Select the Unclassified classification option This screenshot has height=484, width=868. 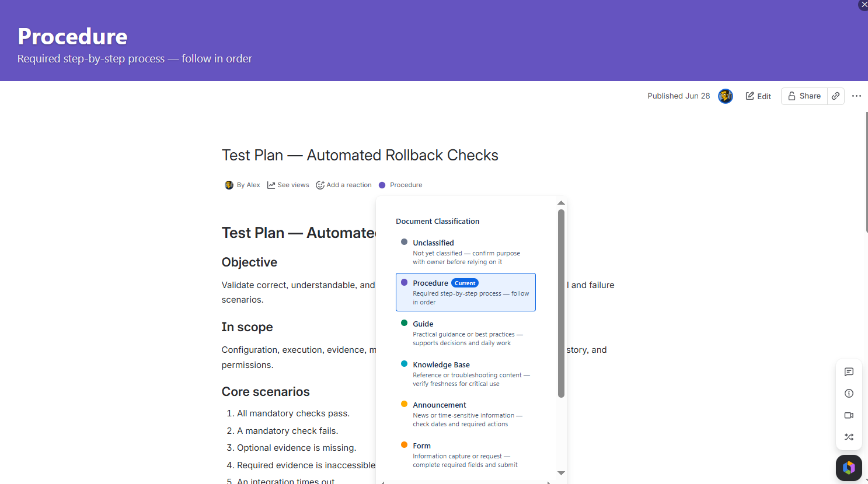(466, 252)
